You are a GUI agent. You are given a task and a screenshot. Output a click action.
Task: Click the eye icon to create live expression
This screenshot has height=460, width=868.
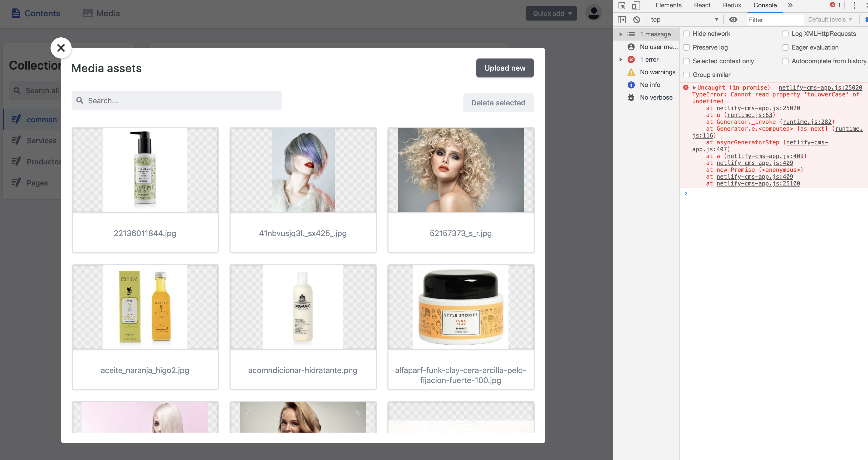coord(733,19)
